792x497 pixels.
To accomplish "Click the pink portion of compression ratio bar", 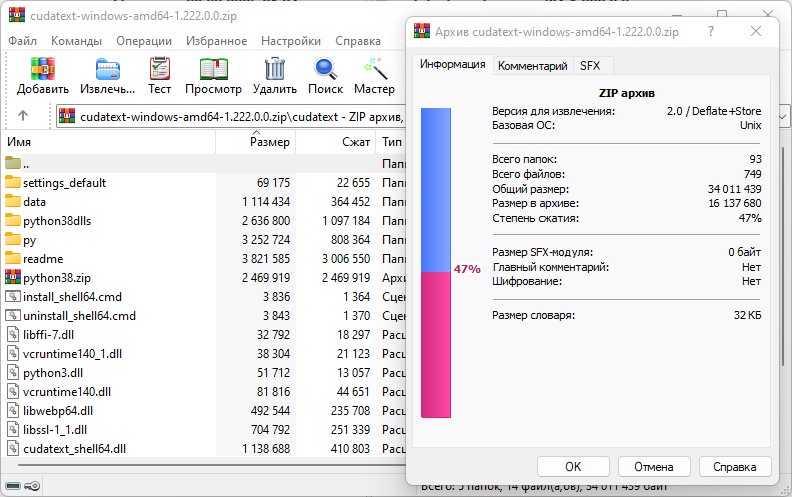I will point(435,344).
